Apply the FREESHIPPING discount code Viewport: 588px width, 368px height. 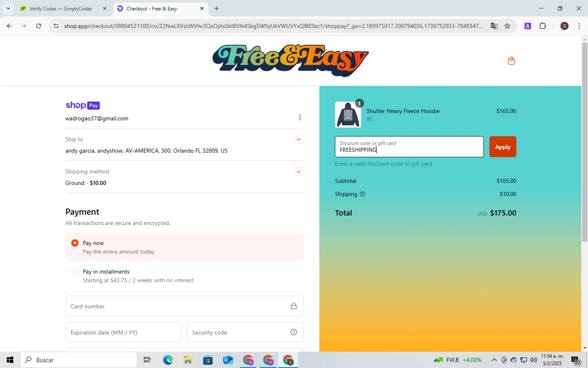point(503,147)
